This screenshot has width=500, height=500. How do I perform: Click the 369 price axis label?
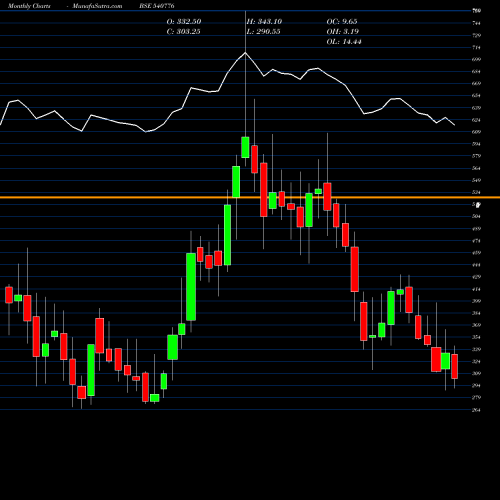pos(476,325)
